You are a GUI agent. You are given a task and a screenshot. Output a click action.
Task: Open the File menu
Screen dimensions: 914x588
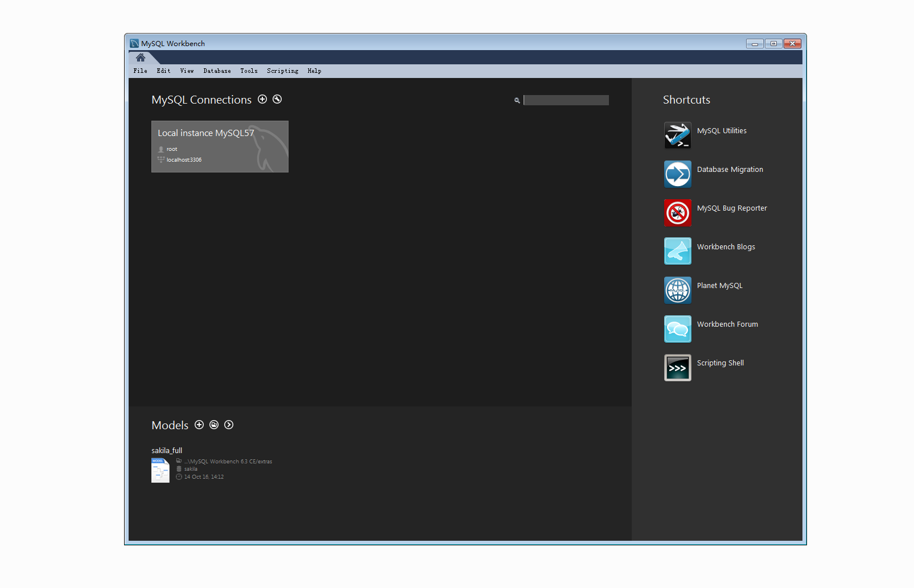[140, 71]
